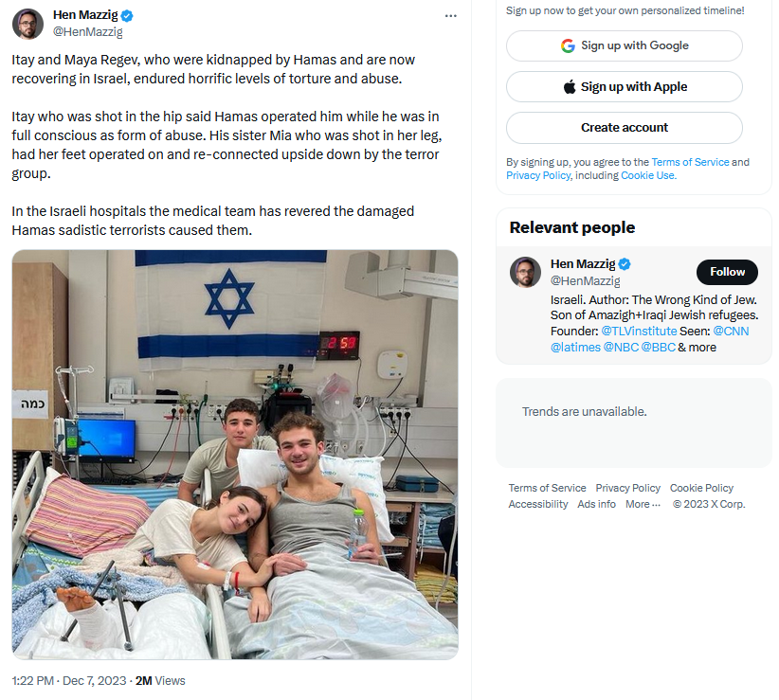Open the Terms of Service link under sign-up

click(x=690, y=162)
